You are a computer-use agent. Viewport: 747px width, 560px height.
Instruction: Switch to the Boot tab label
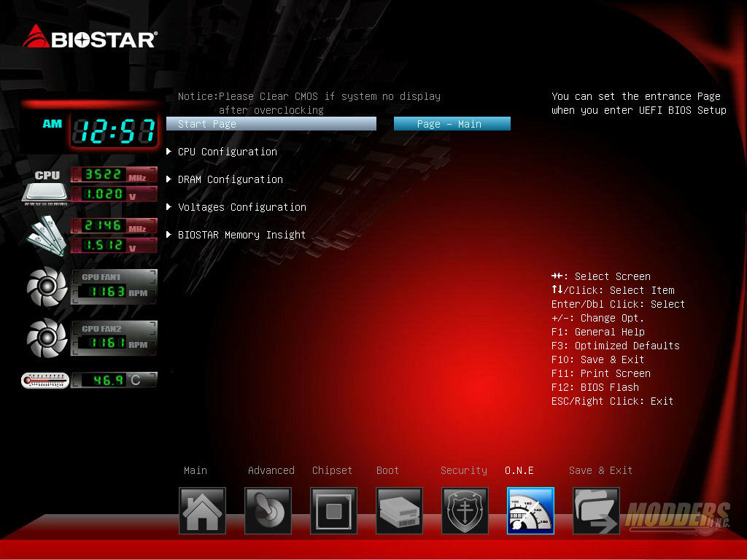pos(387,470)
